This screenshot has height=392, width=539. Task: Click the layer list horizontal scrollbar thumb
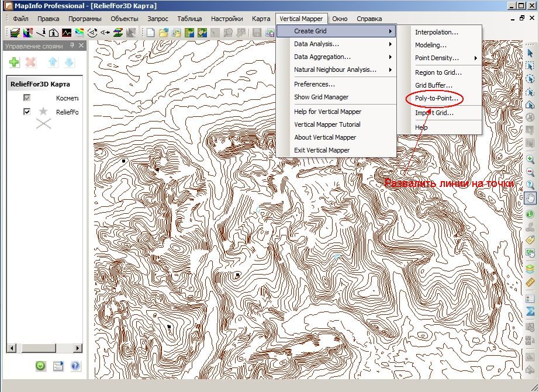coord(39,348)
